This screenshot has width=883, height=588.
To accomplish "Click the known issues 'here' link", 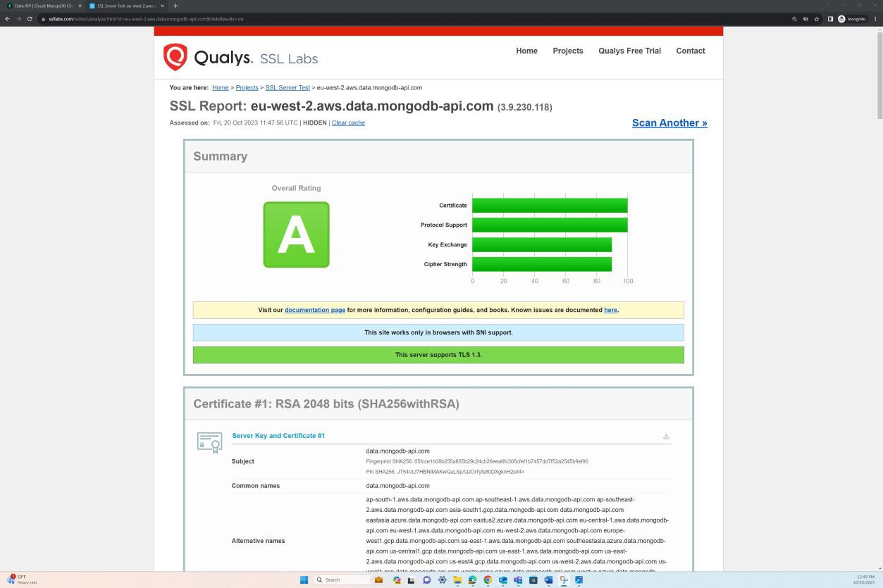I will [x=610, y=310].
